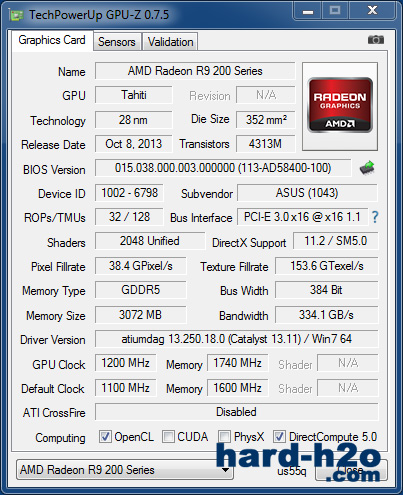Click the Default Clock value 1100 MHz

[125, 388]
